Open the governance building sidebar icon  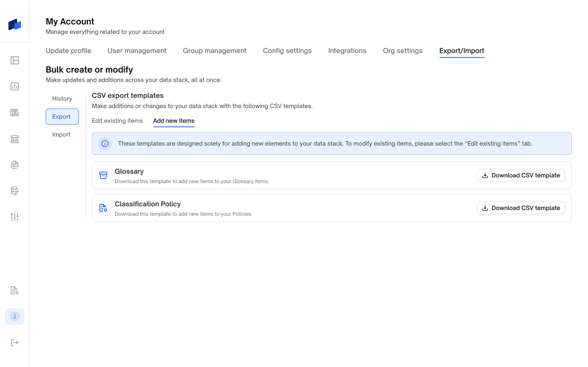14,139
